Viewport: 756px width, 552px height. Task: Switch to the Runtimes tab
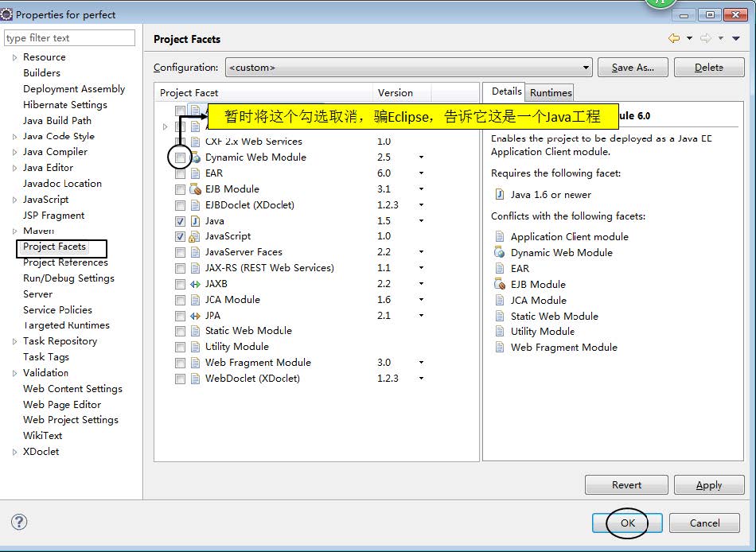551,92
